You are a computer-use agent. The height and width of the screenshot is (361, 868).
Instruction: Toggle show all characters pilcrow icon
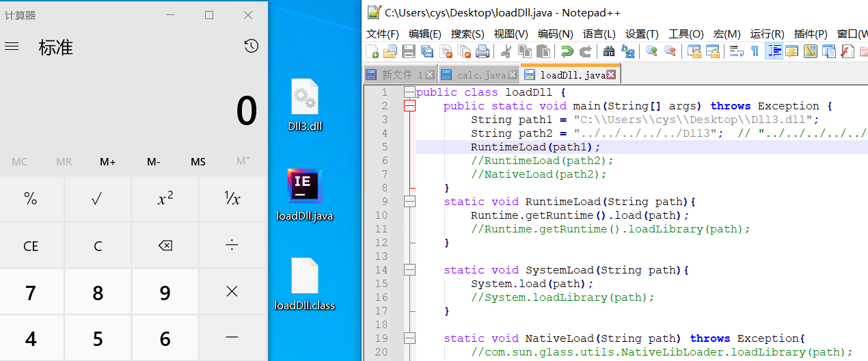click(x=755, y=51)
